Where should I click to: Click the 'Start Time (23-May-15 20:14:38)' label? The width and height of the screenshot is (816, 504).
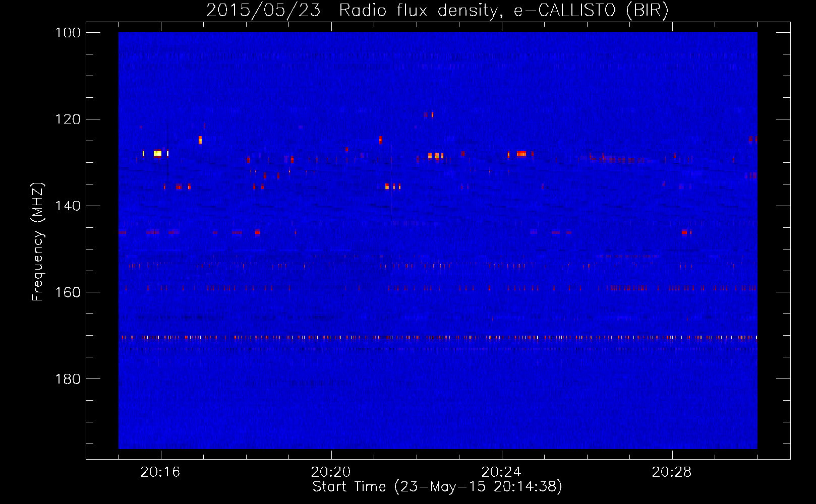coord(437,487)
